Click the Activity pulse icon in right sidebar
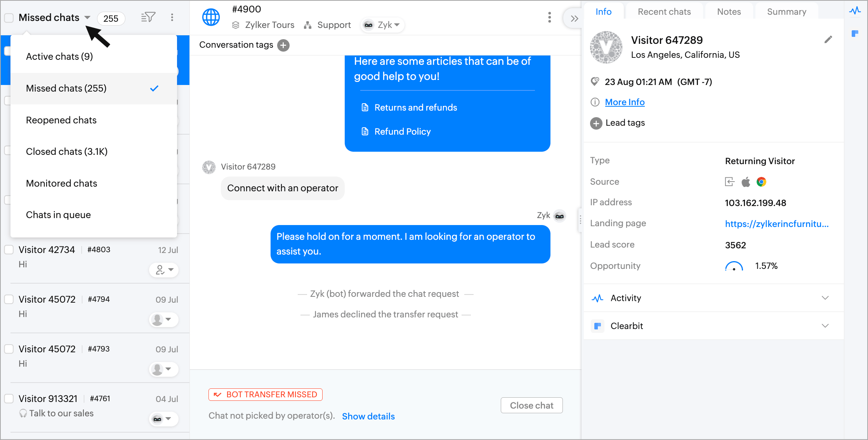The height and width of the screenshot is (440, 868). click(855, 11)
